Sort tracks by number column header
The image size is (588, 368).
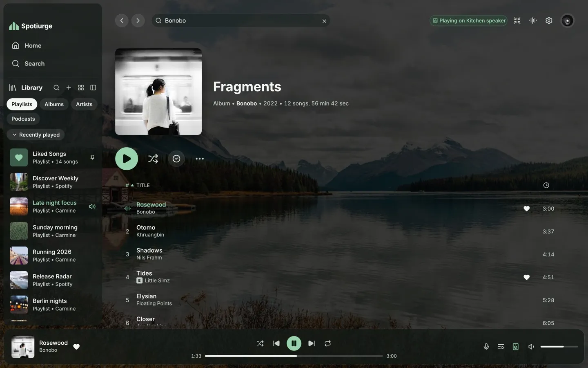click(129, 185)
